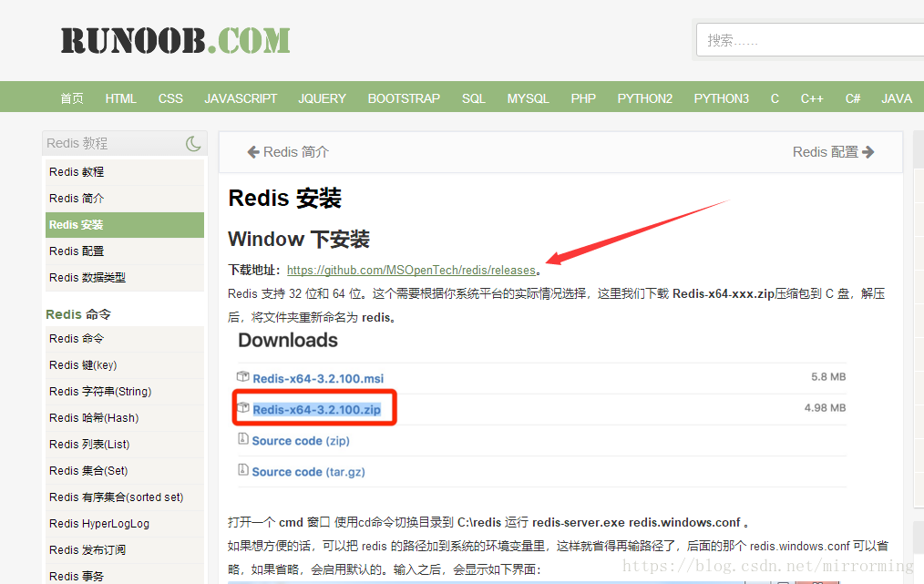Click the 4.98 MB file size text

point(825,408)
